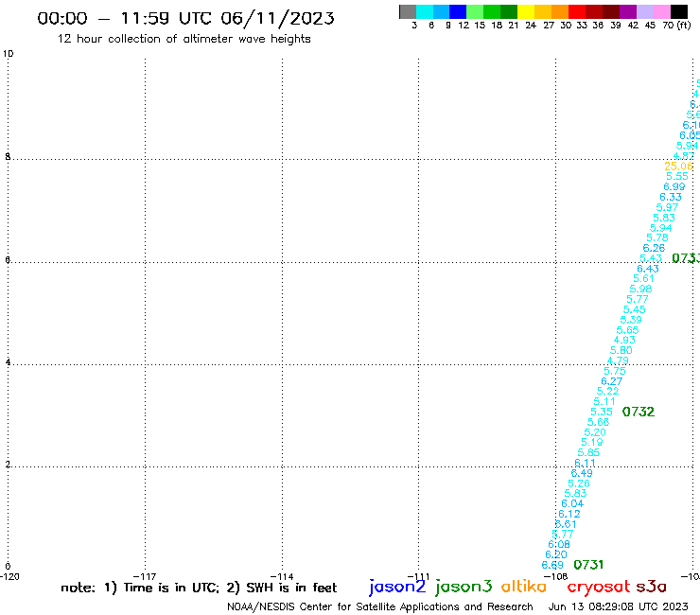The height and width of the screenshot is (615, 700).
Task: Select the s3a satellite label
Action: pos(652,587)
